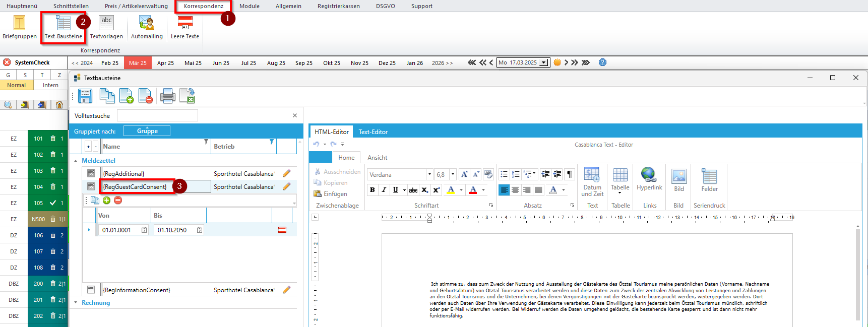Viewport: 868px width, 327px height.
Task: Toggle superscript formatting
Action: (x=437, y=190)
